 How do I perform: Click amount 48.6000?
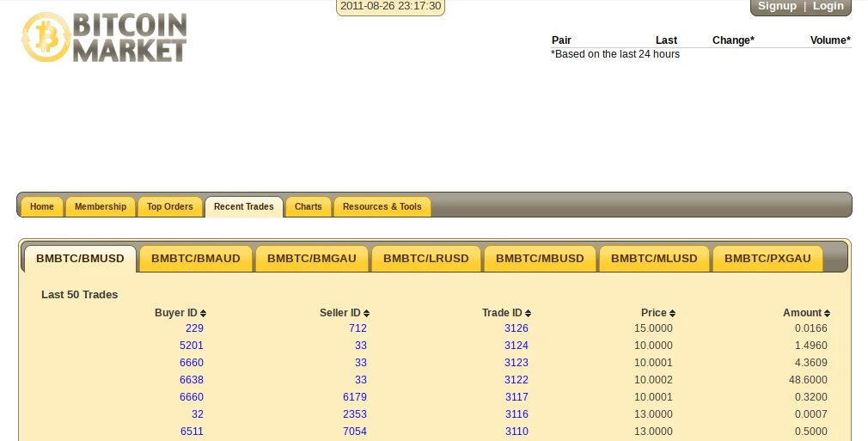(x=808, y=380)
